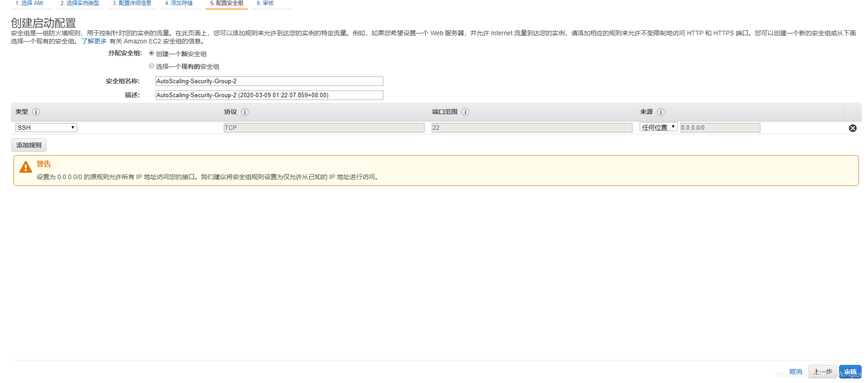Go to step 4. 添加存储 tab
This screenshot has height=383, width=868.
pyautogui.click(x=179, y=3)
